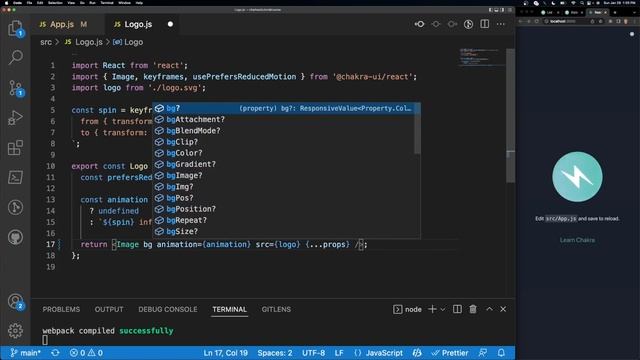Select the bgSize? suggestion

(283, 231)
